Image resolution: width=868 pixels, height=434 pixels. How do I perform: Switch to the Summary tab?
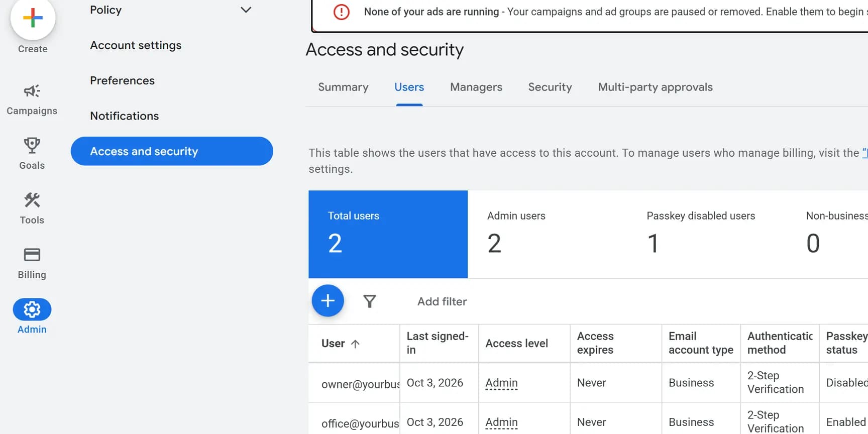343,87
